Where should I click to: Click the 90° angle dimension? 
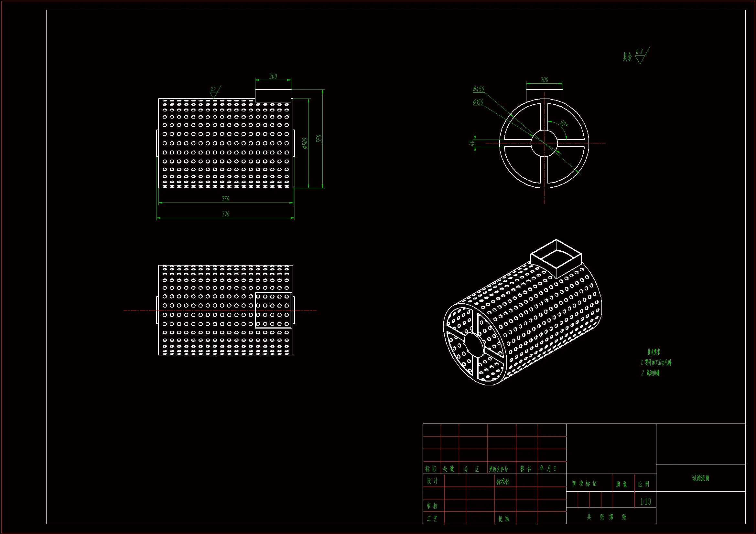(564, 124)
